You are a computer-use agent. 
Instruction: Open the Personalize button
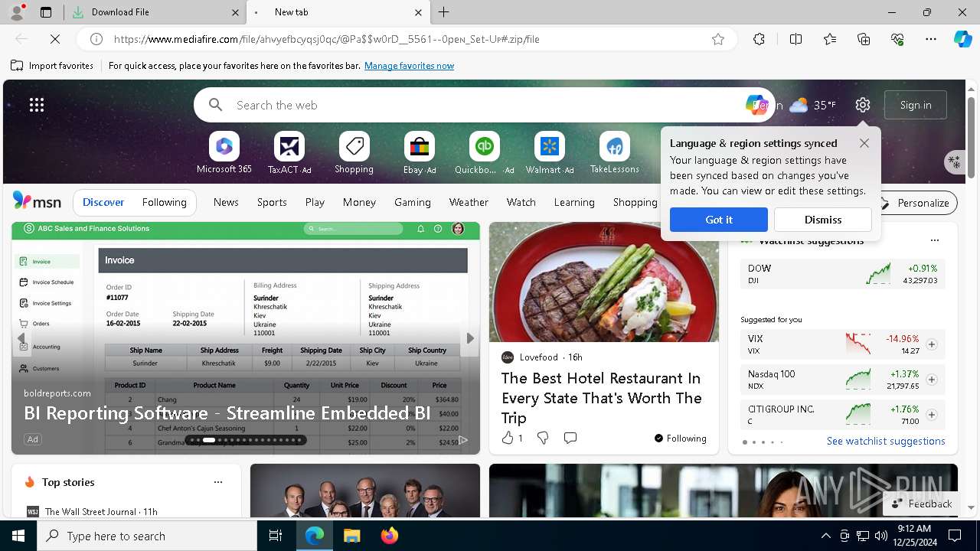915,203
